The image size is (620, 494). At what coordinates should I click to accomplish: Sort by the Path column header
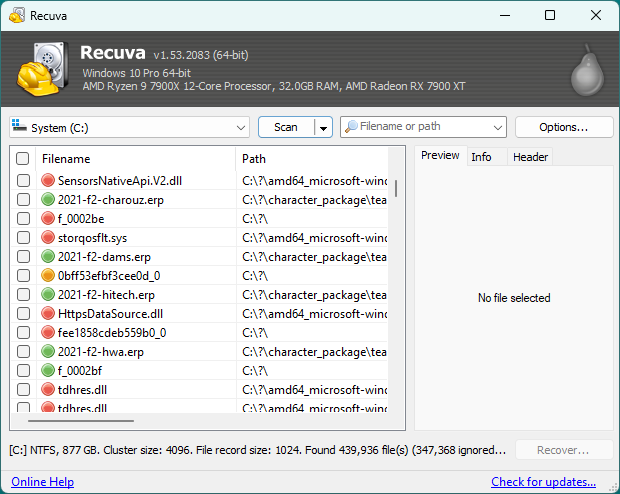(x=312, y=159)
